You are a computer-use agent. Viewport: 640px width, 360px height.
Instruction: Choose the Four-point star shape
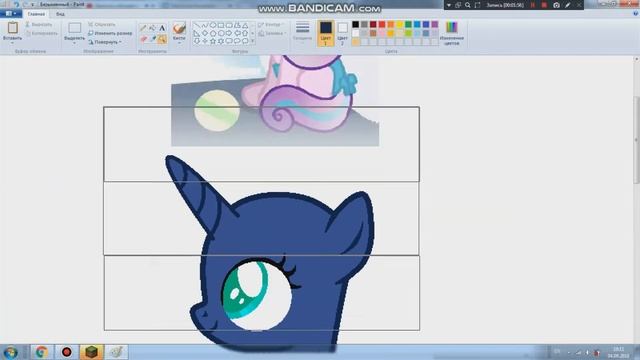point(204,41)
